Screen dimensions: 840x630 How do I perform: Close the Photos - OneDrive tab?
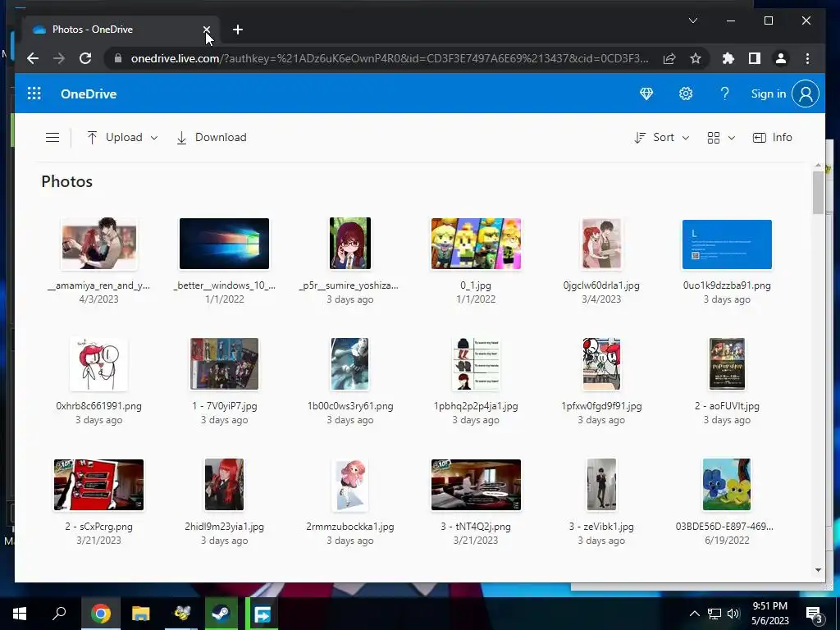pos(207,30)
